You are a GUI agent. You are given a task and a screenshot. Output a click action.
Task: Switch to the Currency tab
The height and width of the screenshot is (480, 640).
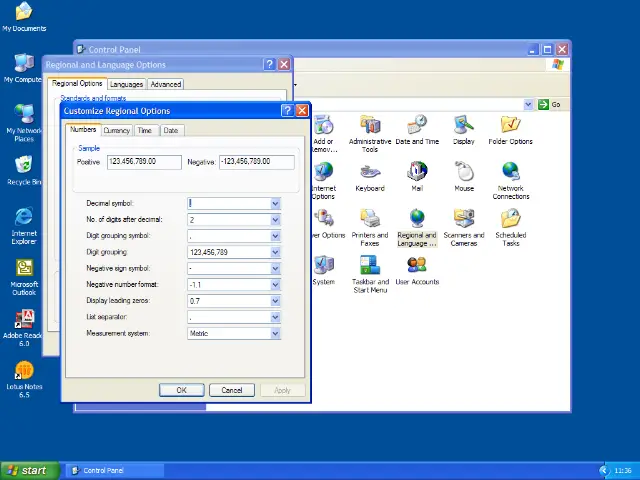(x=116, y=130)
